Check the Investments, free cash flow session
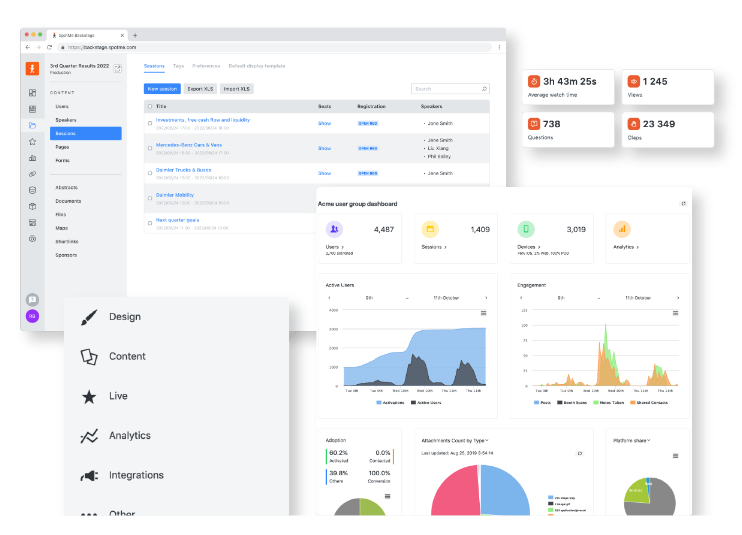 click(150, 123)
